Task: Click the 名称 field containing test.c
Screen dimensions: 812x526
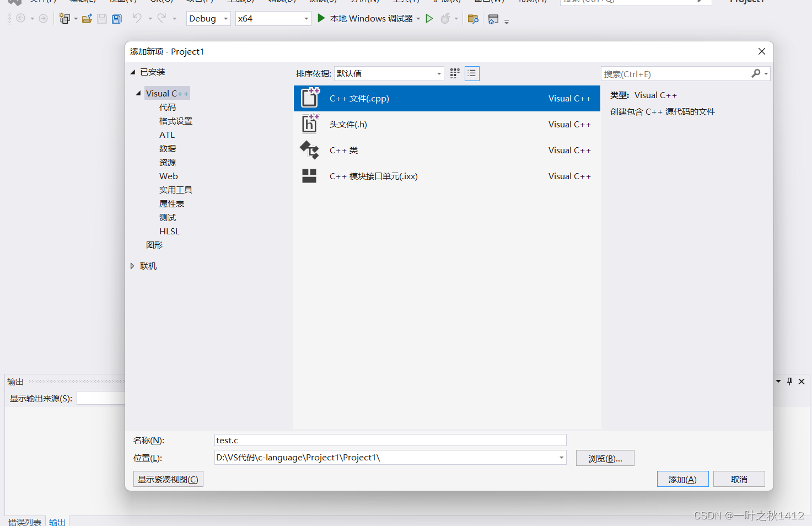Action: pyautogui.click(x=390, y=440)
